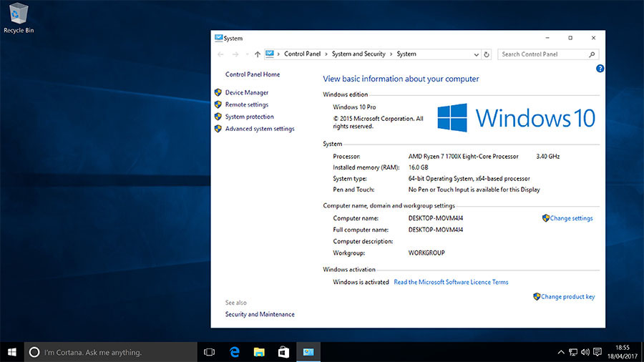Click the breadcrumb computer icon
The height and width of the screenshot is (362, 644).
pyautogui.click(x=270, y=54)
